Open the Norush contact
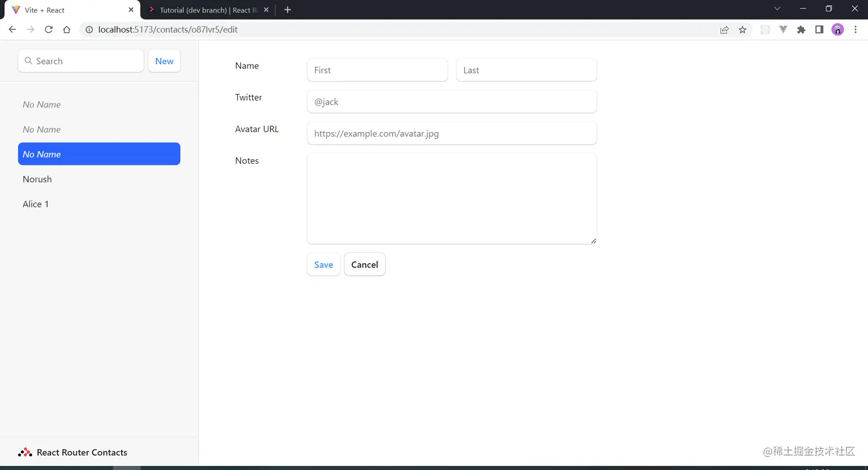 37,179
